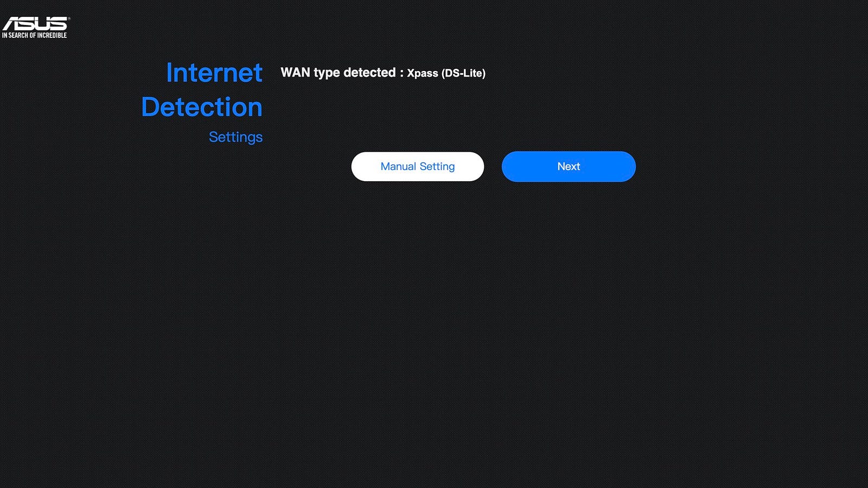Click the DS-Lite detected connection type
The width and height of the screenshot is (868, 488).
446,73
